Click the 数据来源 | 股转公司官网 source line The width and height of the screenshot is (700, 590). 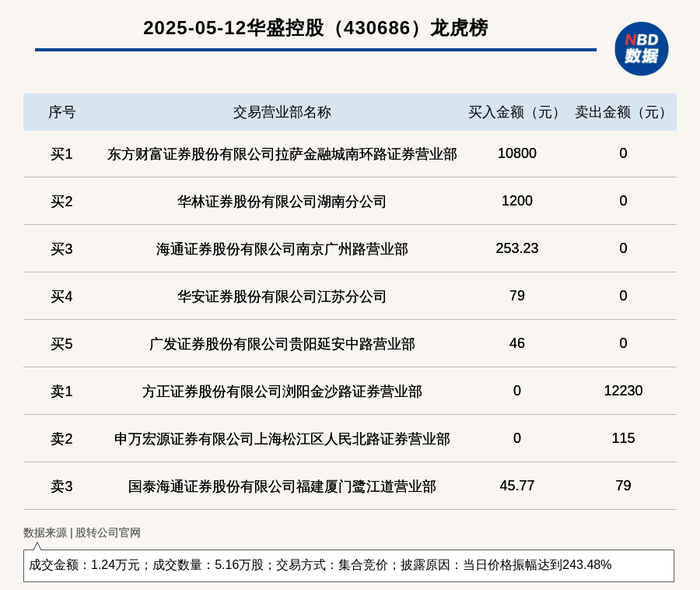[x=82, y=532]
